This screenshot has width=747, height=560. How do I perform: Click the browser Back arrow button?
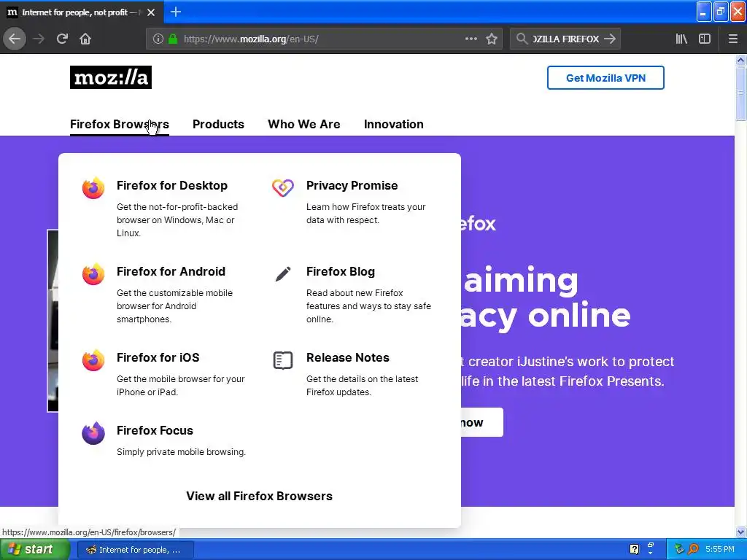click(x=15, y=39)
